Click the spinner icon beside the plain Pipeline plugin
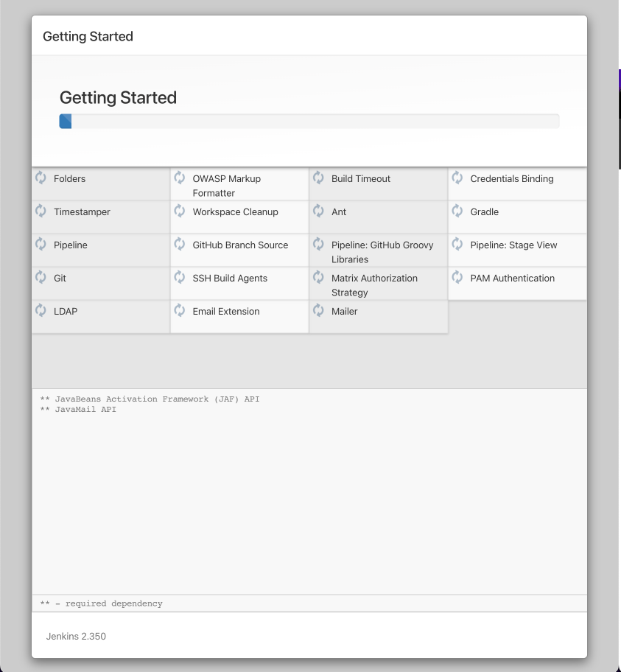The image size is (621, 672). pyautogui.click(x=41, y=244)
